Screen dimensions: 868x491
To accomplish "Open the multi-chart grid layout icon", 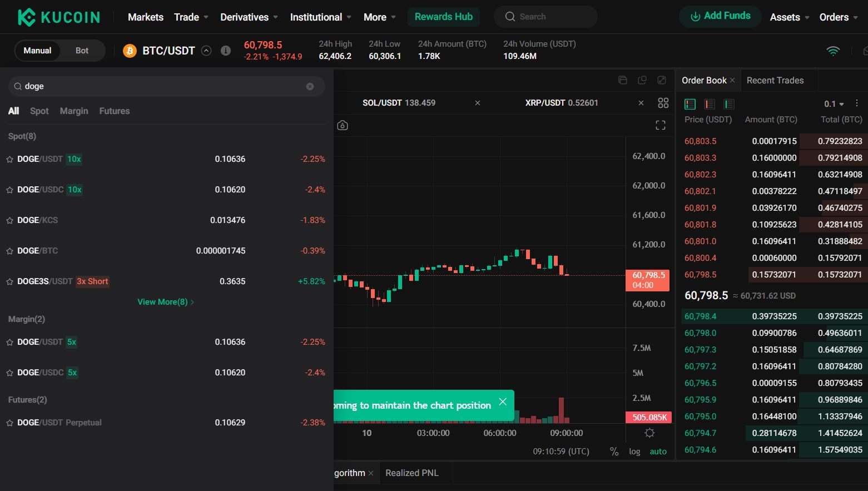I will pyautogui.click(x=663, y=103).
